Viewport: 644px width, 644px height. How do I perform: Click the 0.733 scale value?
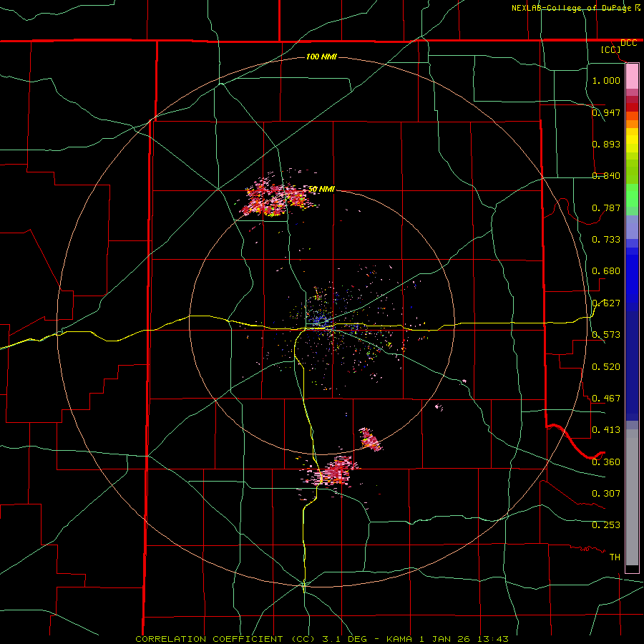click(606, 240)
